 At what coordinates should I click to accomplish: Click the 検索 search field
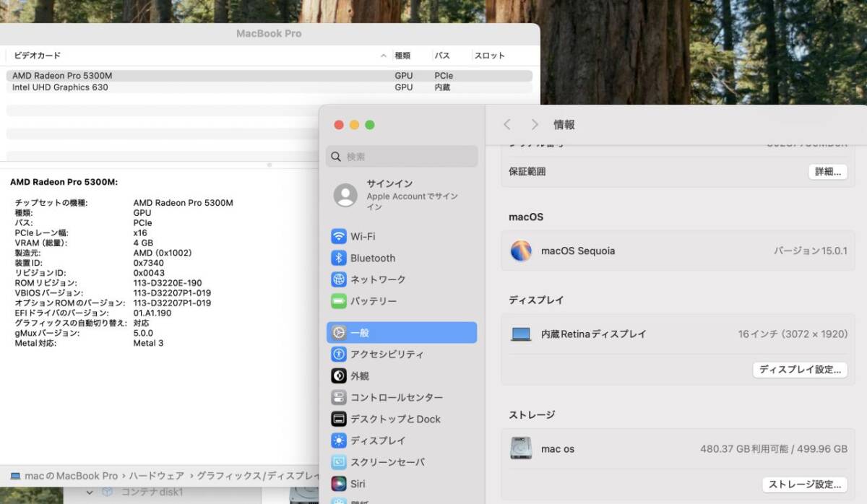point(402,157)
